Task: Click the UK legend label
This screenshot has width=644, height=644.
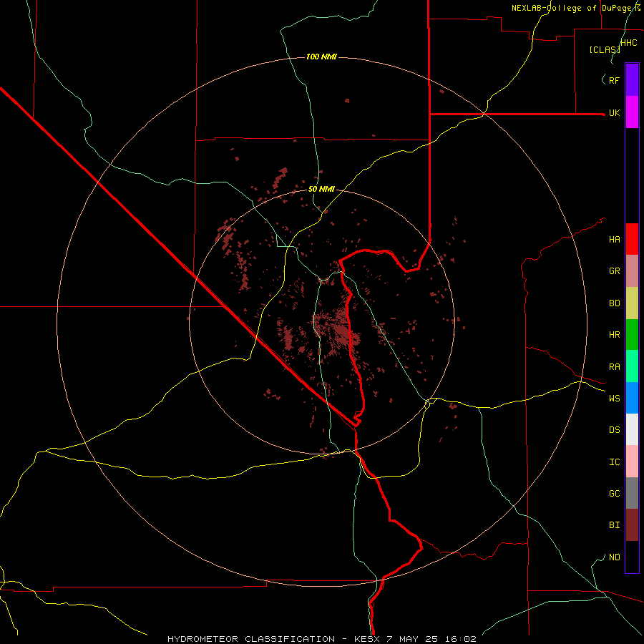Action: 614,113
